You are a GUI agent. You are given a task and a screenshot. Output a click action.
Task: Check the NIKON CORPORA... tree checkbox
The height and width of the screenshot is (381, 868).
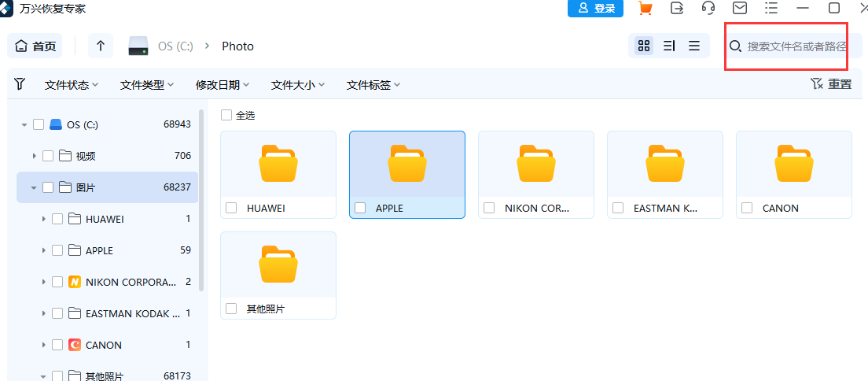(57, 282)
